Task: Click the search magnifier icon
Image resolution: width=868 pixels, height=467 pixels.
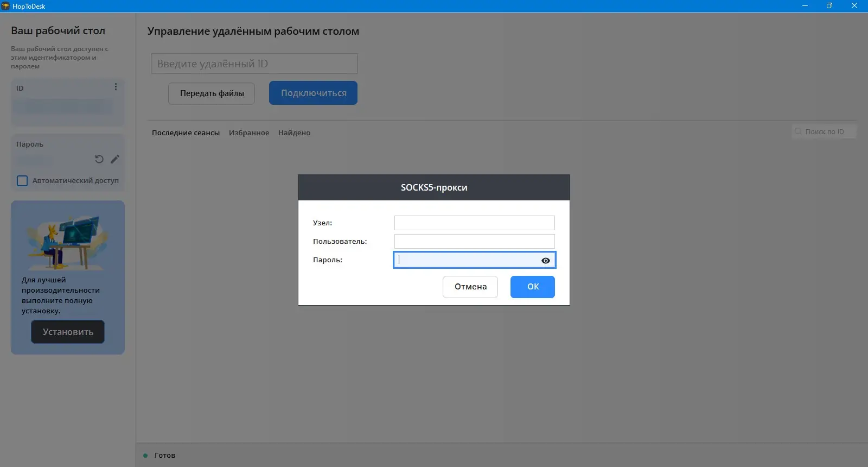Action: coord(798,131)
